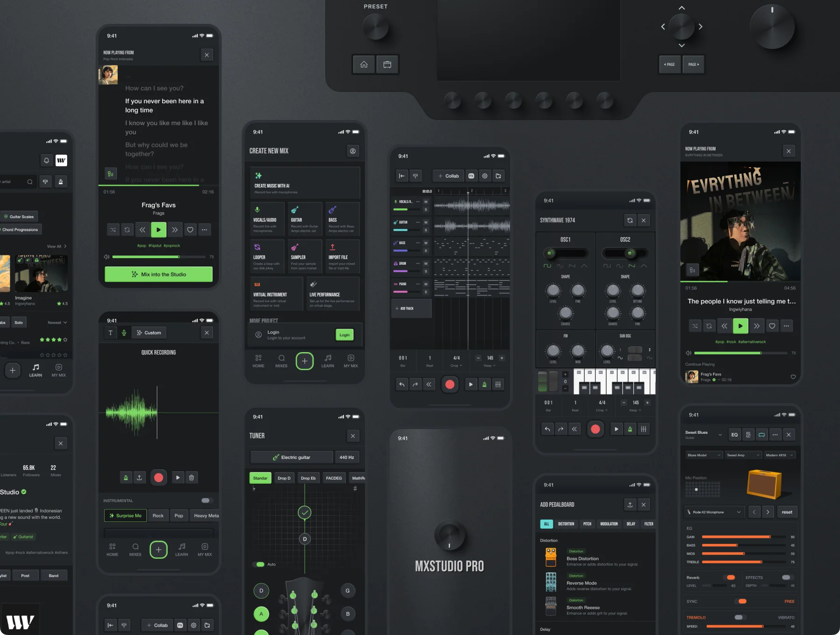Adjust the orange Gain EQ slider

(x=743, y=537)
